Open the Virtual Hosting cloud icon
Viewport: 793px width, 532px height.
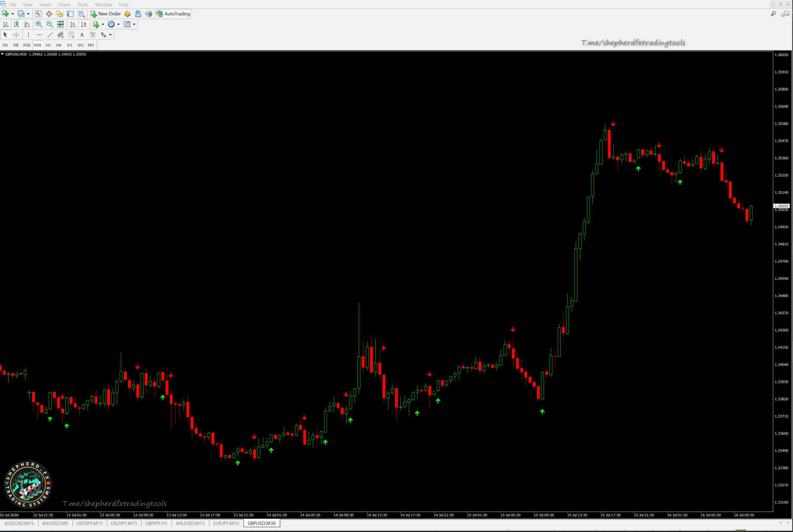click(138, 14)
